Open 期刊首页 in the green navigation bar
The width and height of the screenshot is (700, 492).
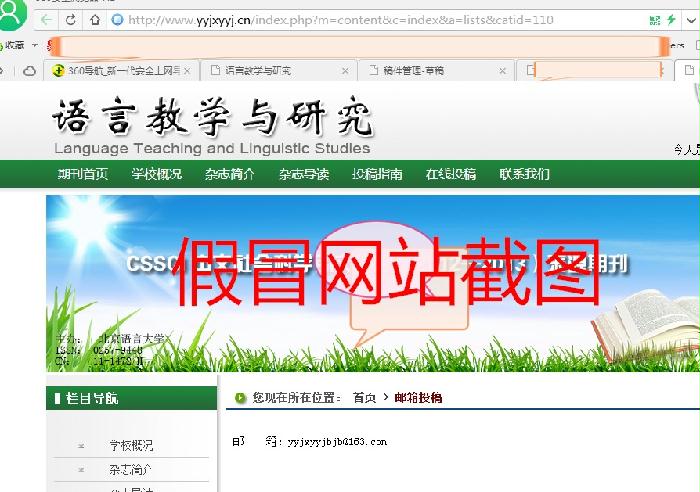click(82, 174)
